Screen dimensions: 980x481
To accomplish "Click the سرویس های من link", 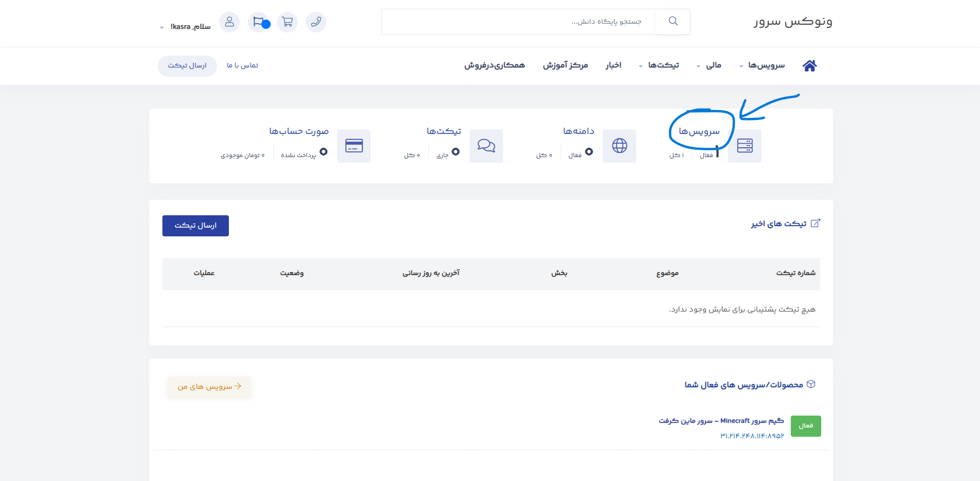I will (208, 387).
